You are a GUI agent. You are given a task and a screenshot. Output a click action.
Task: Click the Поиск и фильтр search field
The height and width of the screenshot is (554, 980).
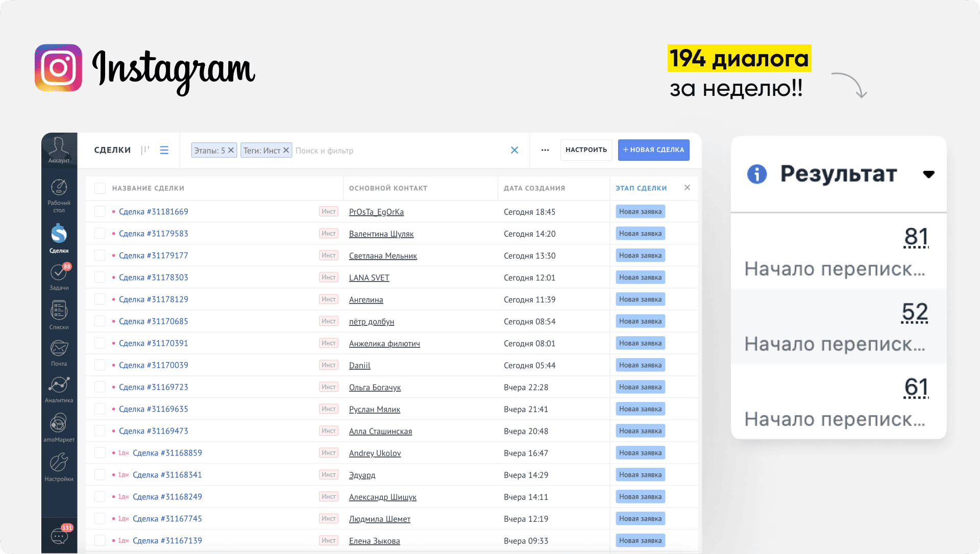point(398,150)
